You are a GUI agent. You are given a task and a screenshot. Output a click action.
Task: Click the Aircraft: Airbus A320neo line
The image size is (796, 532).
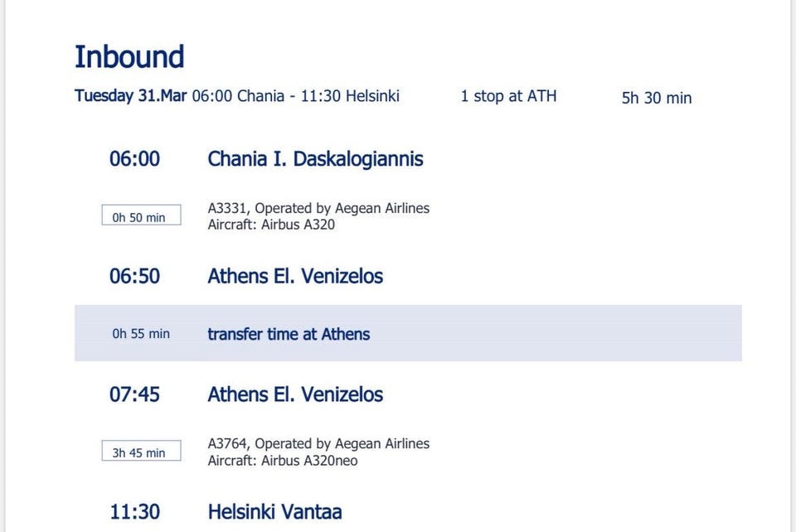pos(283,461)
